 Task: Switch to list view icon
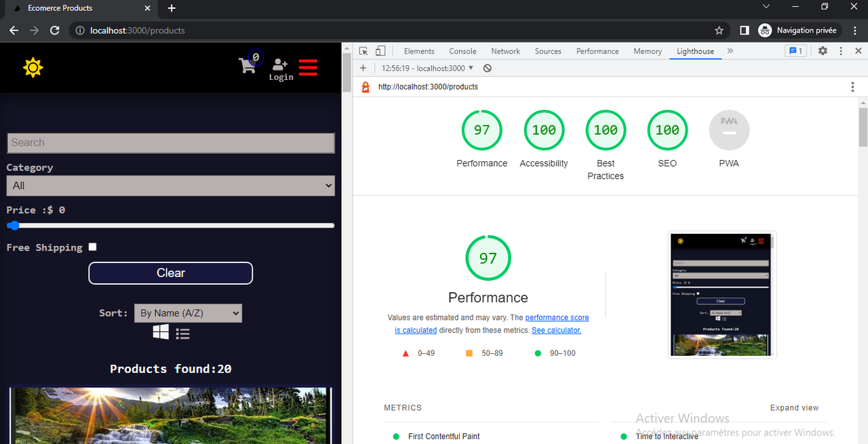click(182, 334)
